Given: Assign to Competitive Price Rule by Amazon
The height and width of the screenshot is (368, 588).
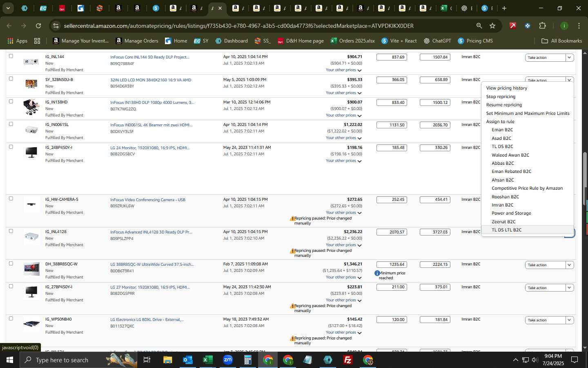Looking at the screenshot, I should [x=527, y=188].
